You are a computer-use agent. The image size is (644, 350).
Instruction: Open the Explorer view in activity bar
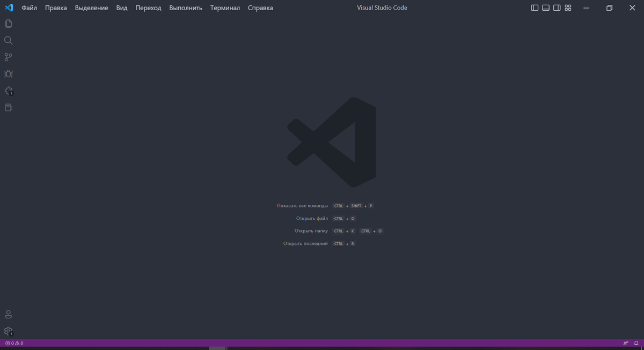9,24
